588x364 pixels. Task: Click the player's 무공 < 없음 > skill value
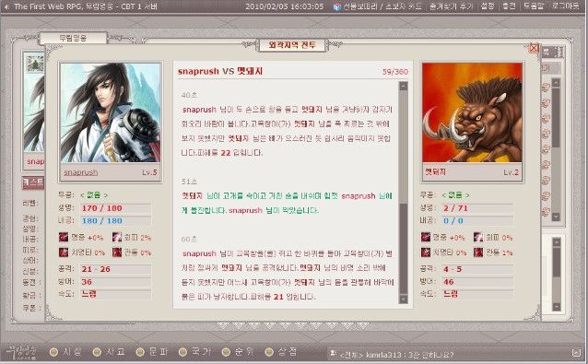94,195
